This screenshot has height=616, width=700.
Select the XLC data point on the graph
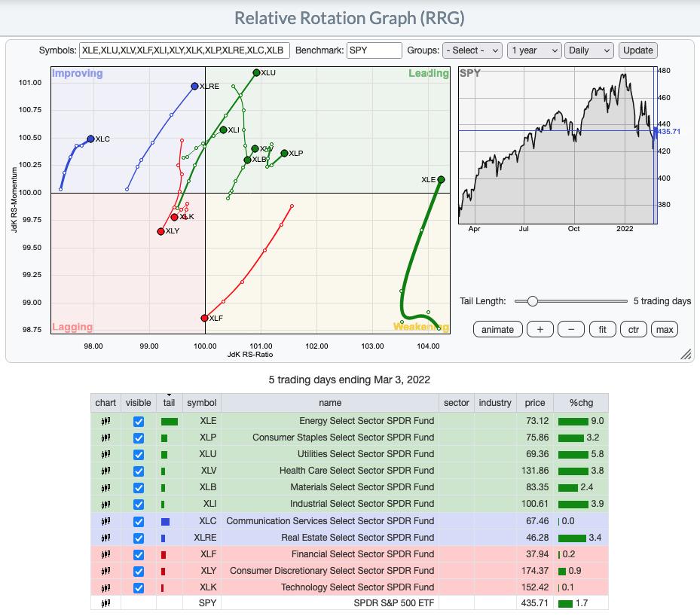coord(90,139)
